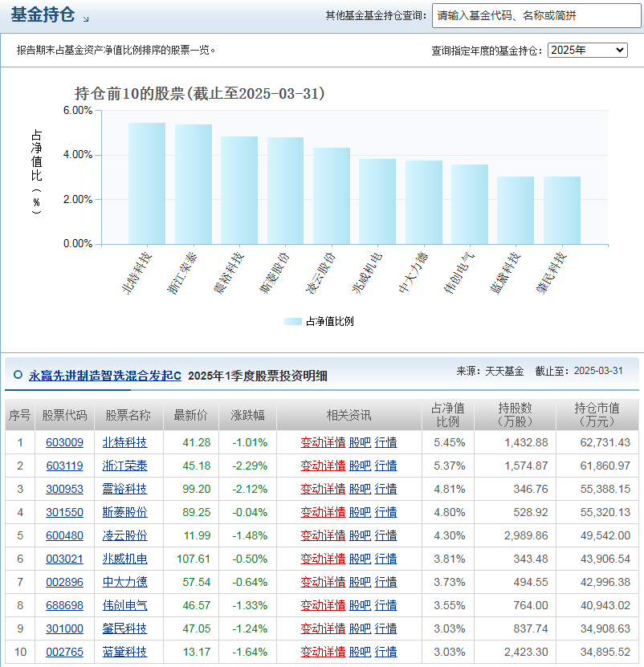This screenshot has height=667, width=644.
Task: Click the 占净值比例 column header
Action: pyautogui.click(x=448, y=415)
